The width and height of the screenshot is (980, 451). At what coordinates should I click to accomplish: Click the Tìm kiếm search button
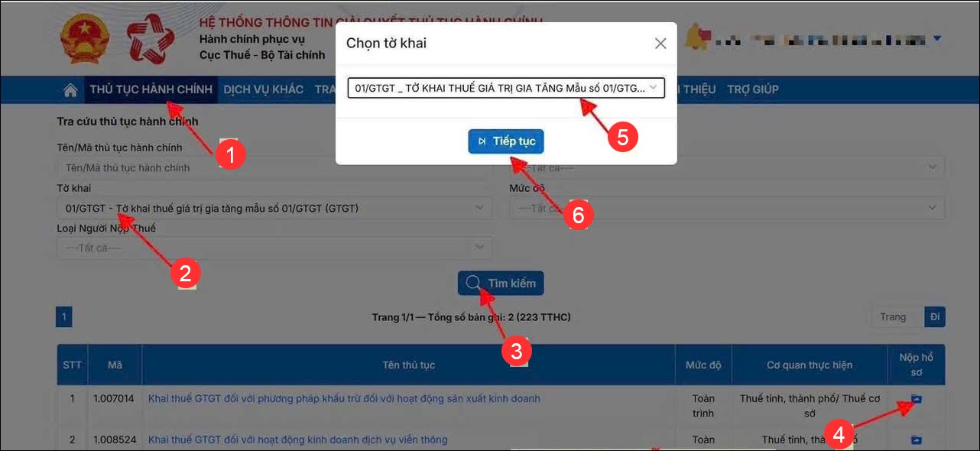tap(501, 283)
